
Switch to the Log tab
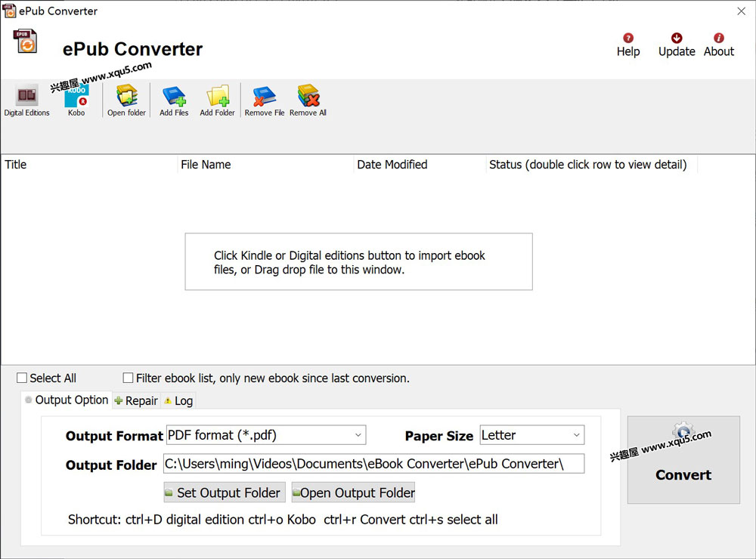coord(178,401)
